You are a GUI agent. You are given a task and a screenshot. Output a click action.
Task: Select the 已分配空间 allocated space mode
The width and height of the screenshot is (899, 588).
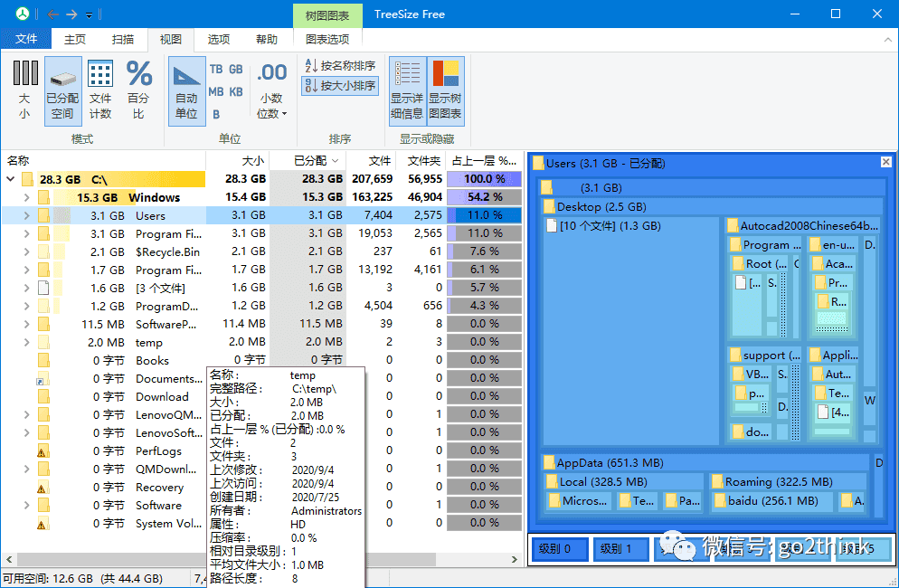(62, 90)
